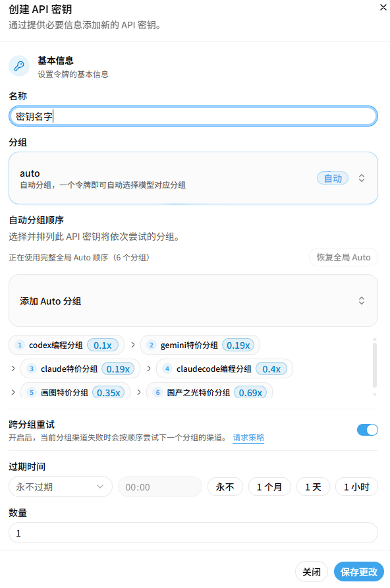Viewport: 390px width, 588px height.
Task: Click the claudecode编程分组 0.4x badge
Action: point(271,369)
